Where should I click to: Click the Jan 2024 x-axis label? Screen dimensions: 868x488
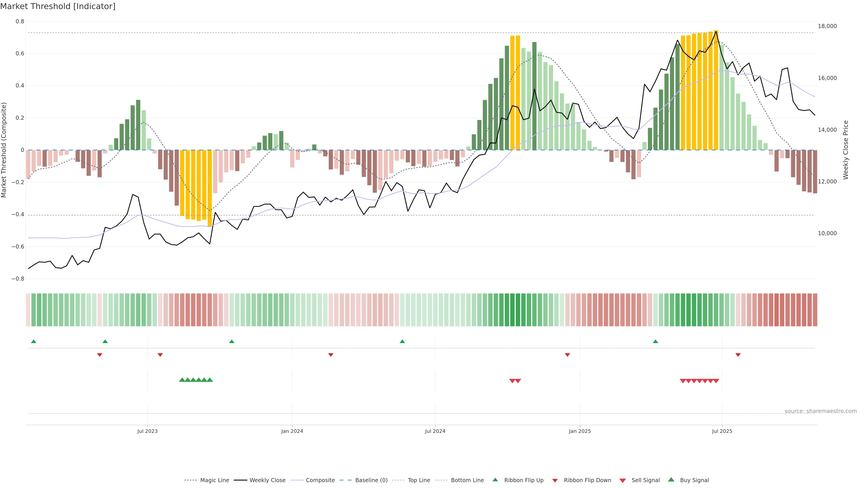(292, 431)
